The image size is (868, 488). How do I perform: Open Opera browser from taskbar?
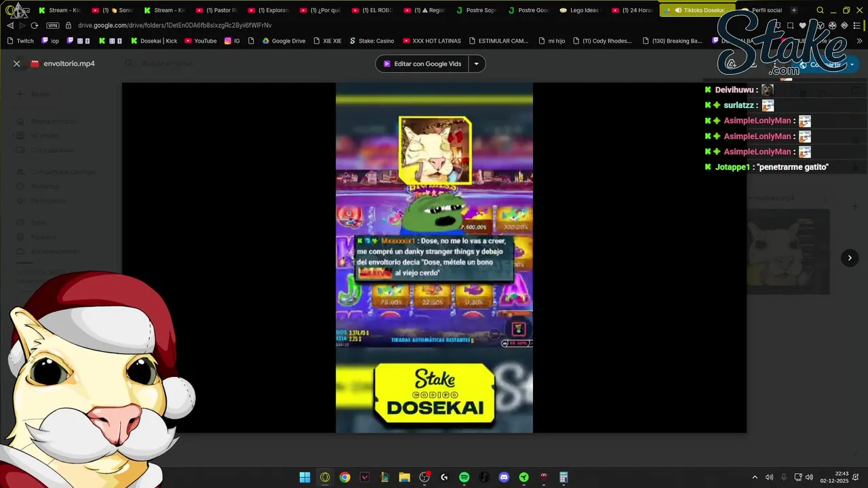click(325, 477)
